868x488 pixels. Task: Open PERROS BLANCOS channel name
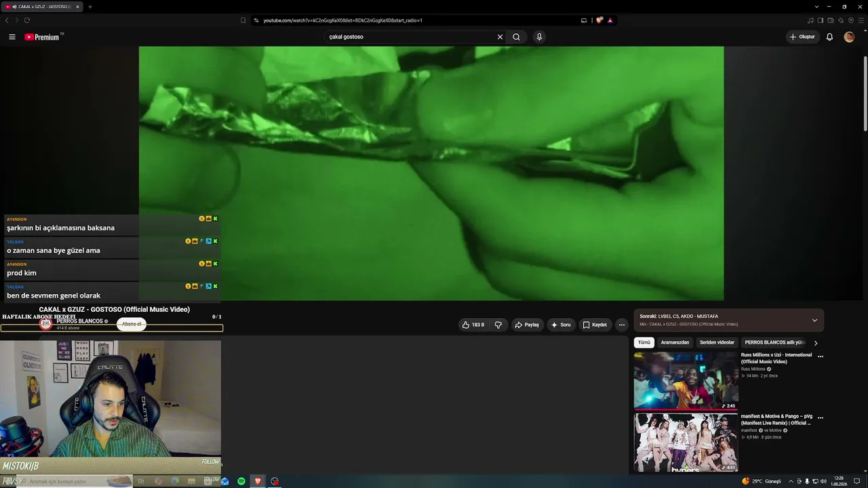pos(80,321)
